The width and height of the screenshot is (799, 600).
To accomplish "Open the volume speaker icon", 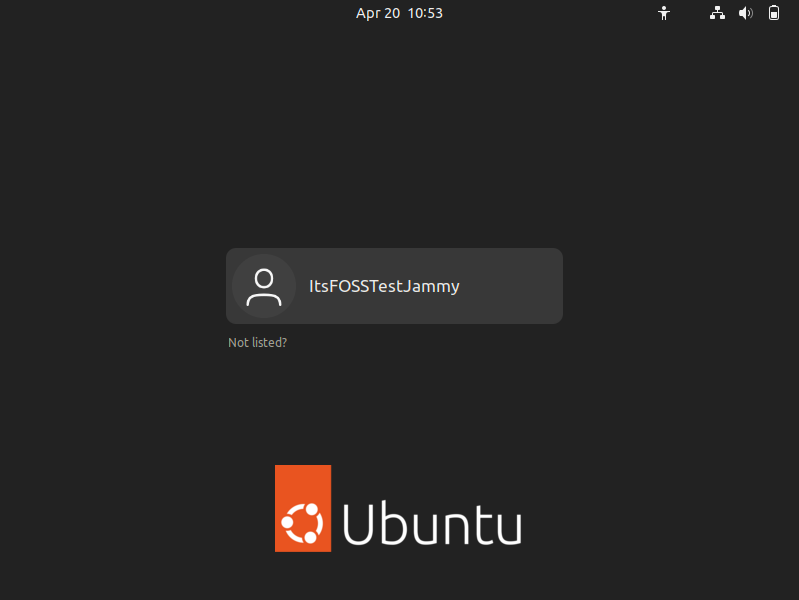I will [745, 13].
